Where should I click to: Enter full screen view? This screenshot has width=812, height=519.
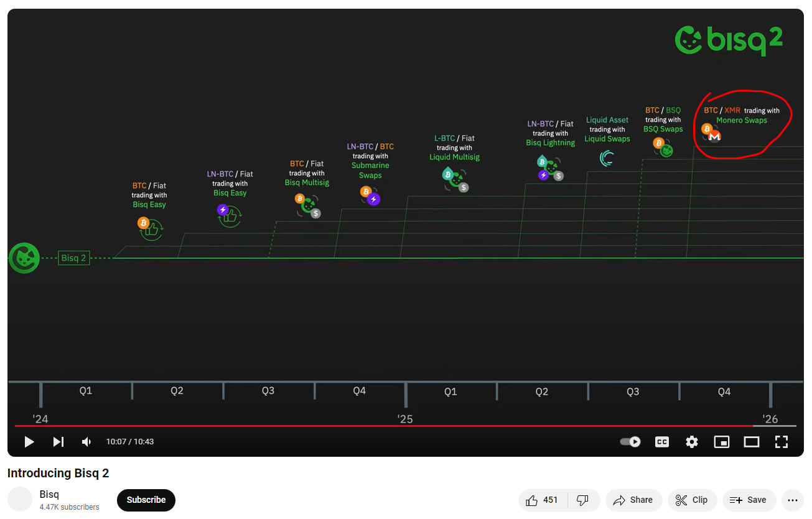tap(782, 442)
